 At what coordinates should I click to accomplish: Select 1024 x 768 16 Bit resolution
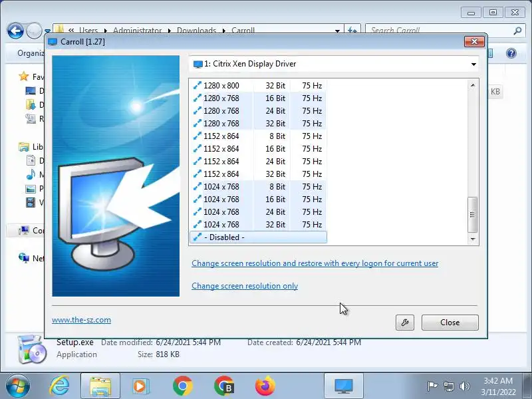click(x=258, y=199)
